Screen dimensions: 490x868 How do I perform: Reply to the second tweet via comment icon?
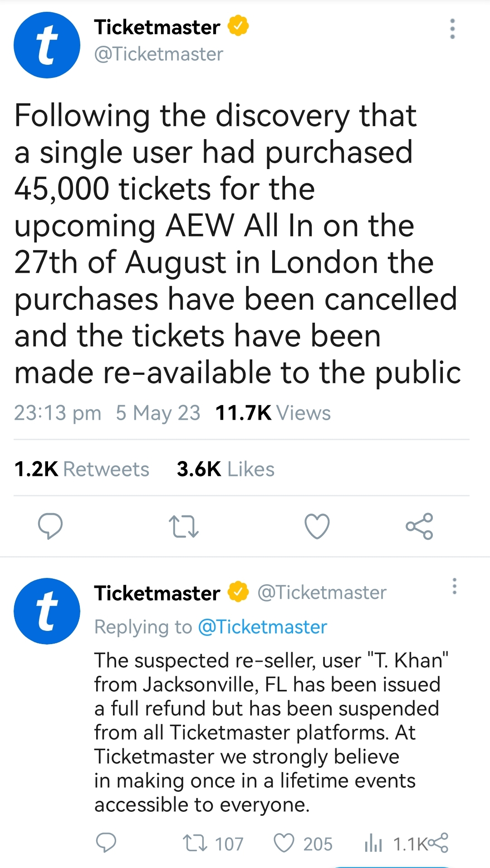point(106,843)
